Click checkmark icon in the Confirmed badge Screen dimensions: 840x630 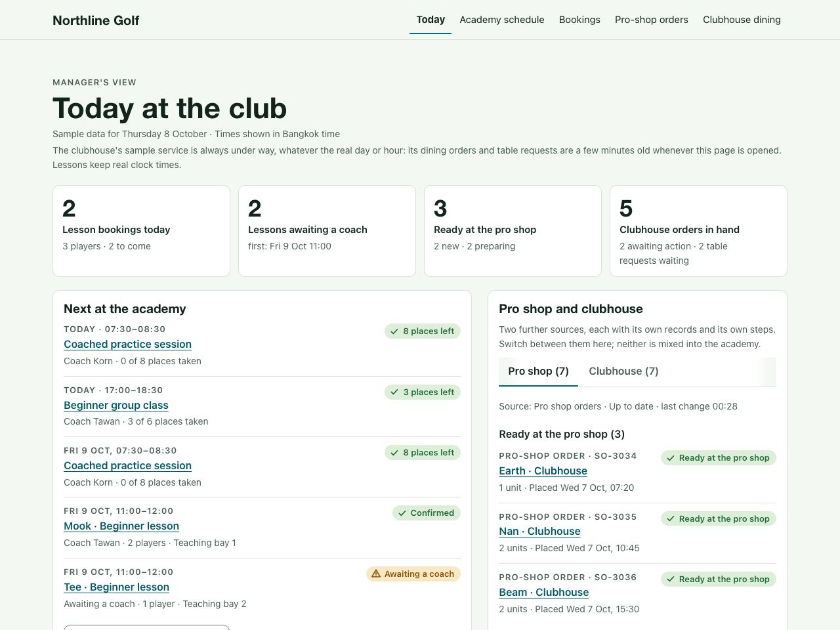point(402,513)
